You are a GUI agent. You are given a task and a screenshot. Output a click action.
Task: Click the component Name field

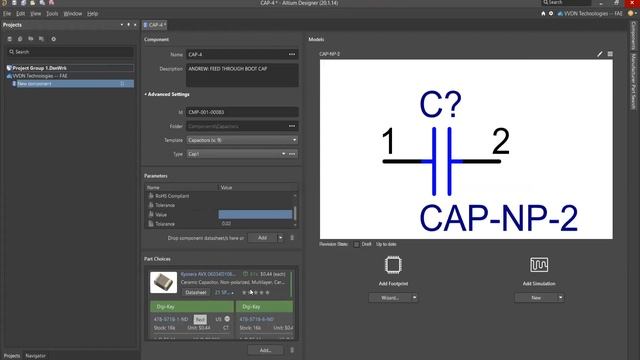click(x=237, y=54)
